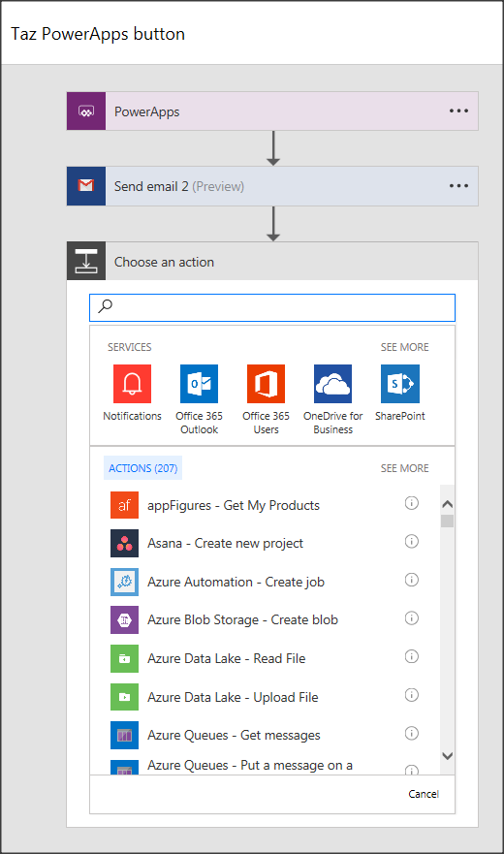Click the Gmail icon on Send email 2
This screenshot has width=504, height=854.
click(x=86, y=186)
